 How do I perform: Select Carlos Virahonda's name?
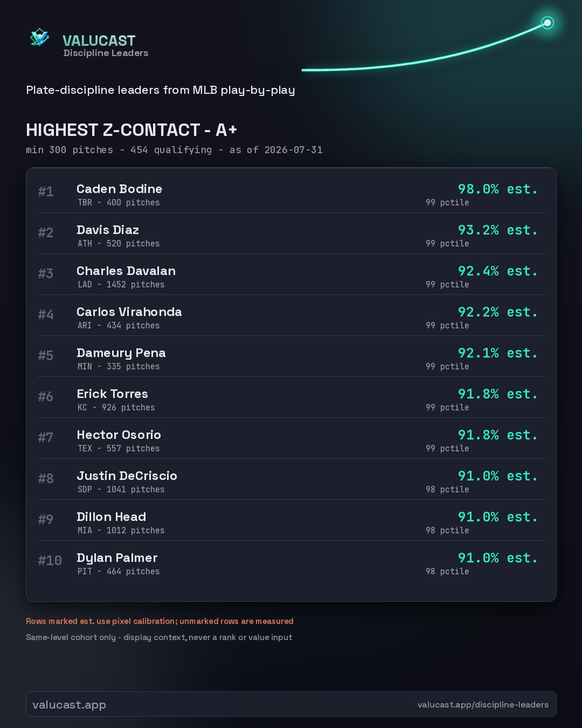[129, 312]
